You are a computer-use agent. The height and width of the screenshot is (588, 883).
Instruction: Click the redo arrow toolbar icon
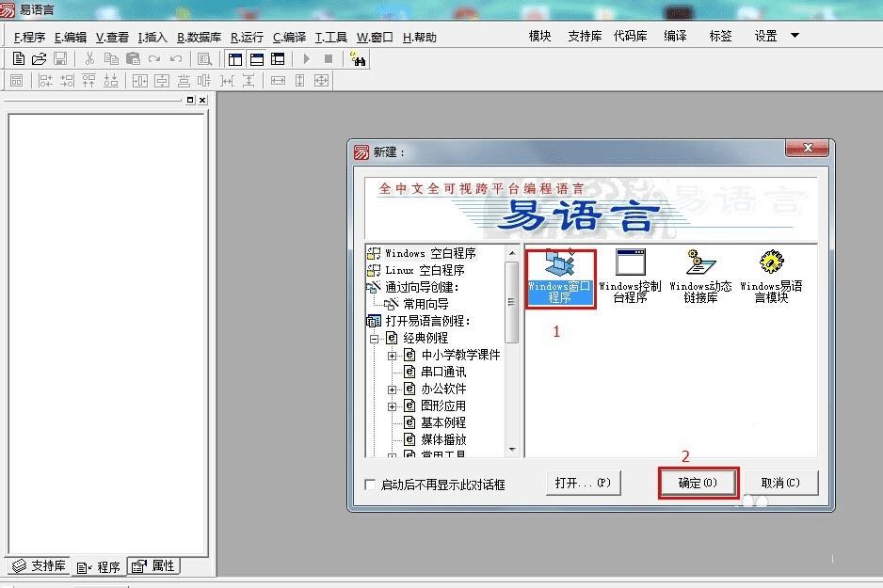pos(154,58)
